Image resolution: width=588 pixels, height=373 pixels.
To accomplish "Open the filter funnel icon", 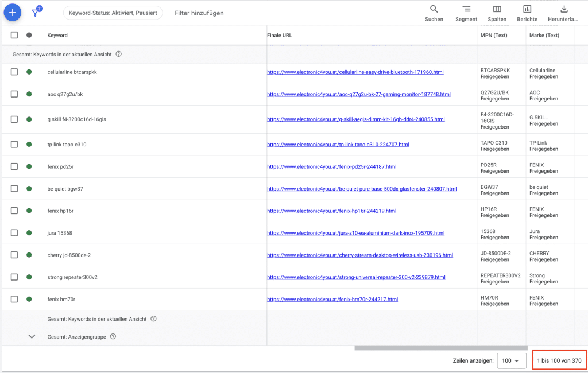I will (36, 13).
